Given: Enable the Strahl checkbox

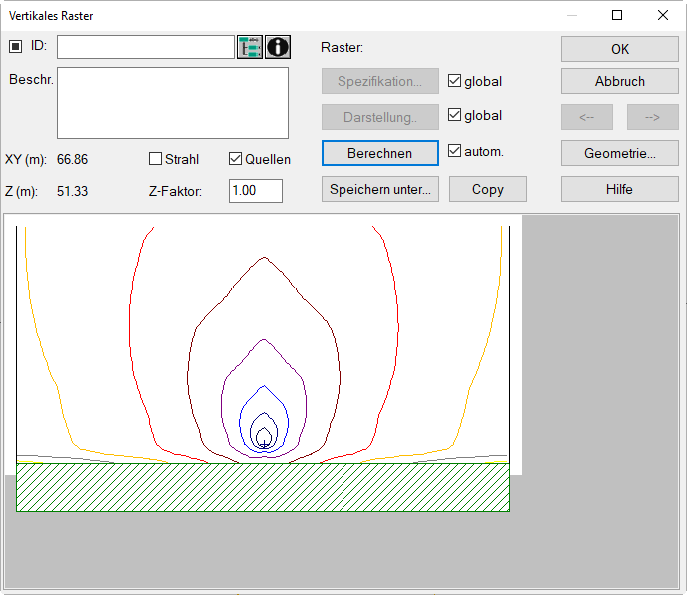Looking at the screenshot, I should click(x=156, y=159).
